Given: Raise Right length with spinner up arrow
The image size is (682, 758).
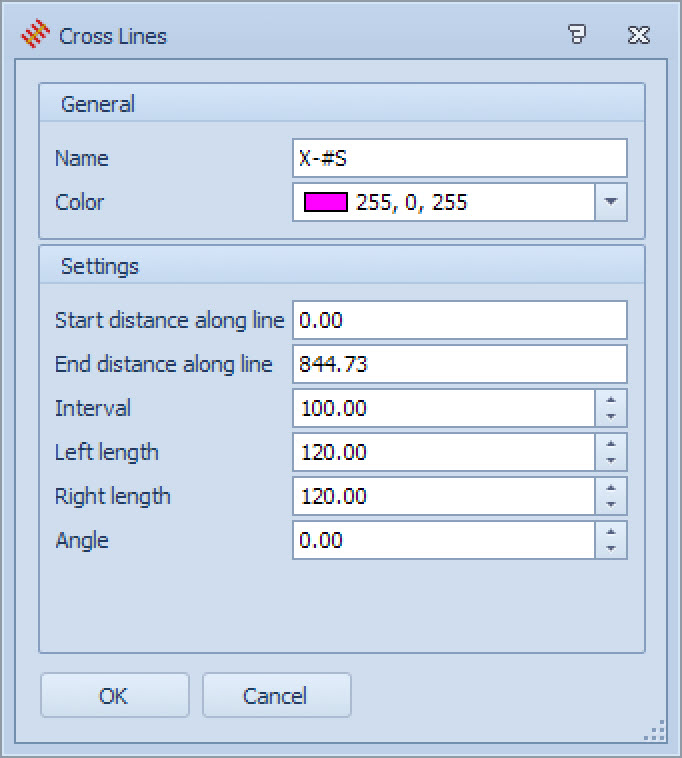Looking at the screenshot, I should (x=611, y=487).
